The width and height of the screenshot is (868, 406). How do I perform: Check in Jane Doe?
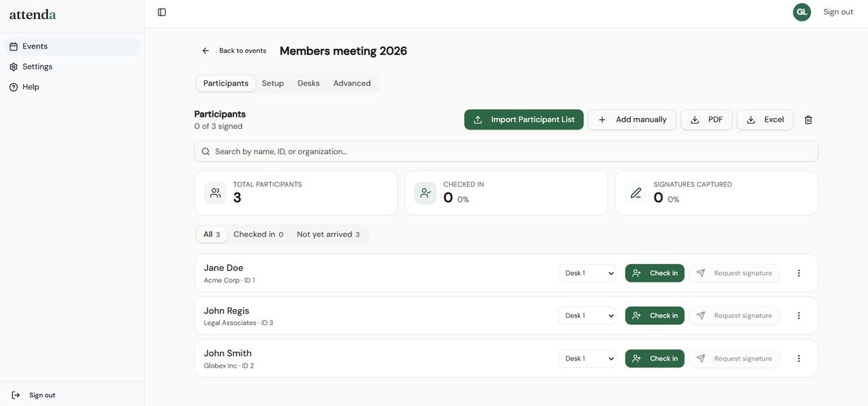point(655,273)
